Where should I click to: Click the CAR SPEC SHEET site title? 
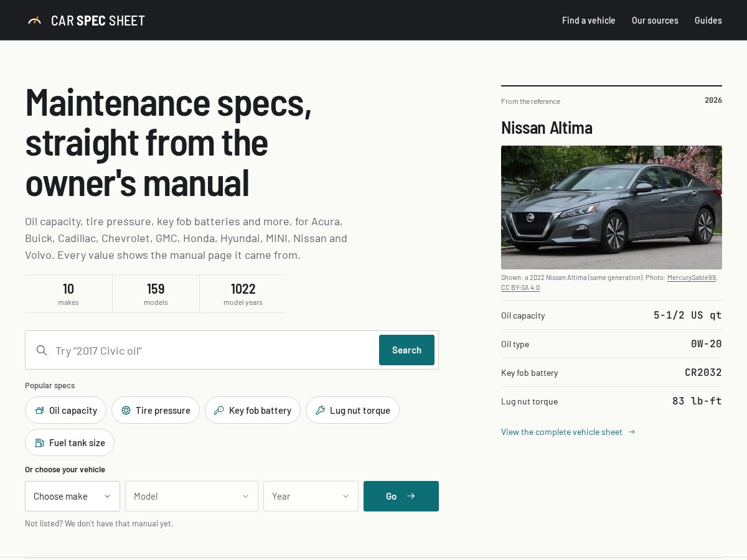(98, 21)
